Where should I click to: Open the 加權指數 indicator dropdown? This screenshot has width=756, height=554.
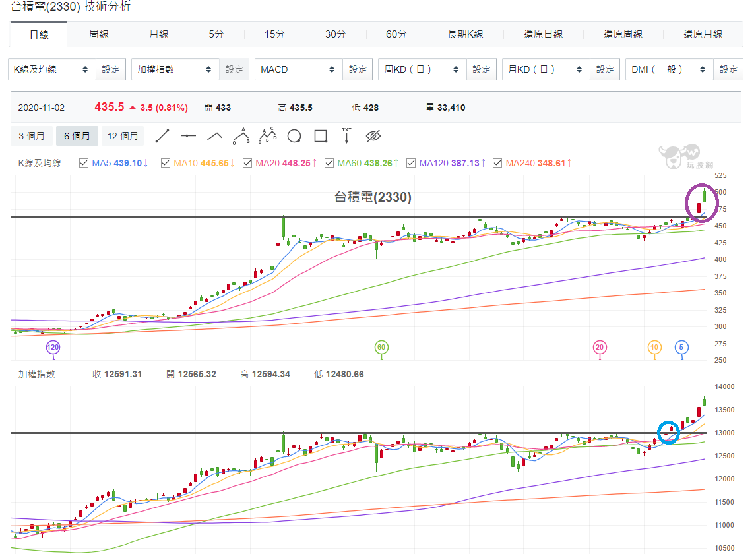pyautogui.click(x=175, y=69)
